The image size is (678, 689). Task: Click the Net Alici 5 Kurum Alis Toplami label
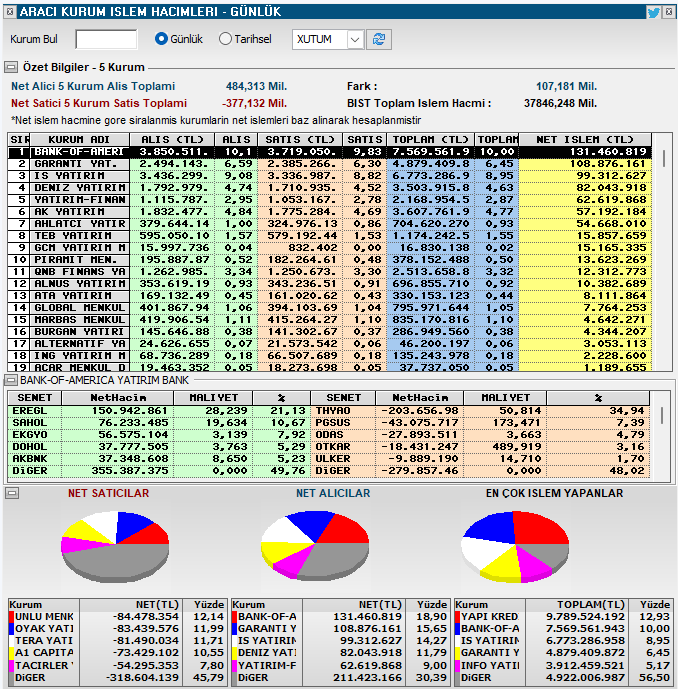[93, 87]
